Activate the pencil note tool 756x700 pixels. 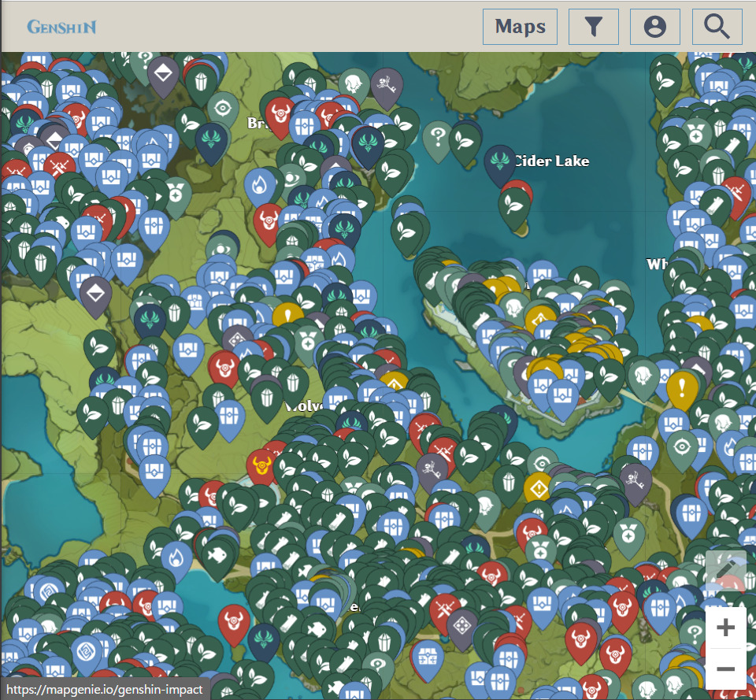(x=725, y=569)
